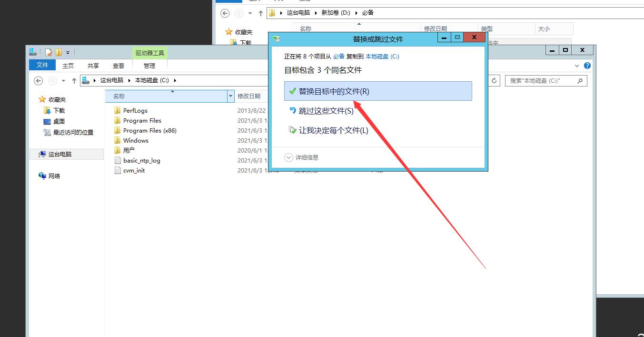Choose 跳过这些文件(S)
Viewport: 644px width, 337px height.
pos(326,111)
